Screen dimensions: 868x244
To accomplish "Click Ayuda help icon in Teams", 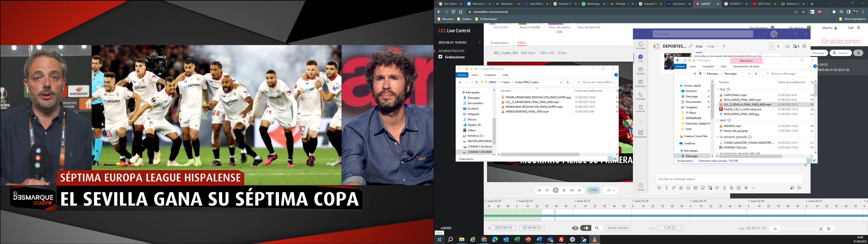I will 641,187.
